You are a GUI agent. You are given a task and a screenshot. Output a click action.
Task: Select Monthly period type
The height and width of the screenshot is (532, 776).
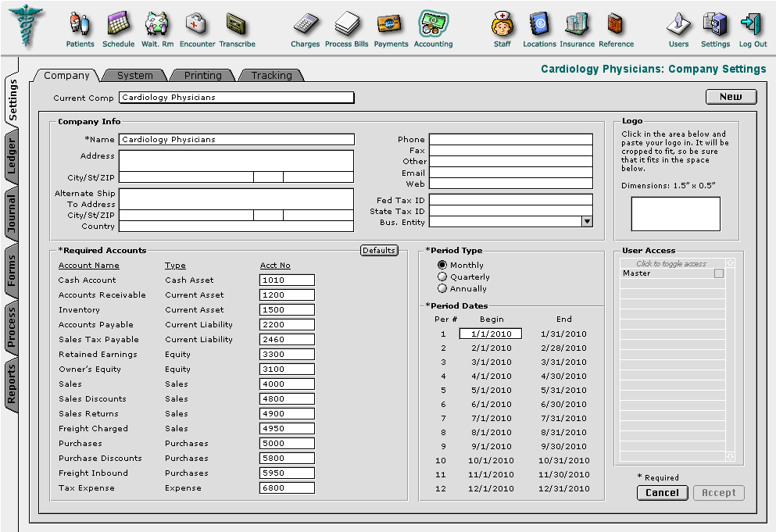442,265
